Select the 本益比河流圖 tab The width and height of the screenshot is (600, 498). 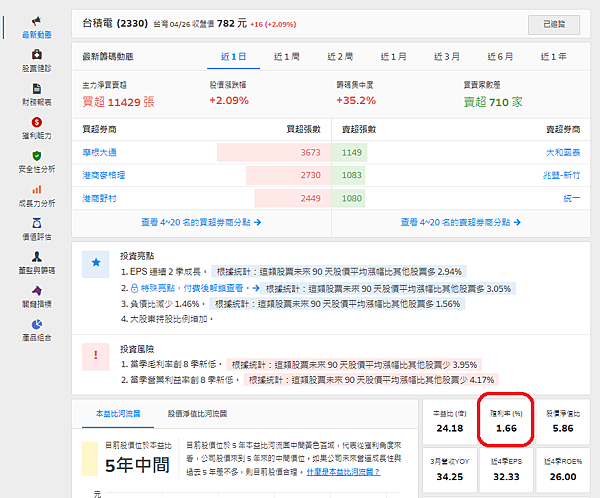click(x=118, y=414)
